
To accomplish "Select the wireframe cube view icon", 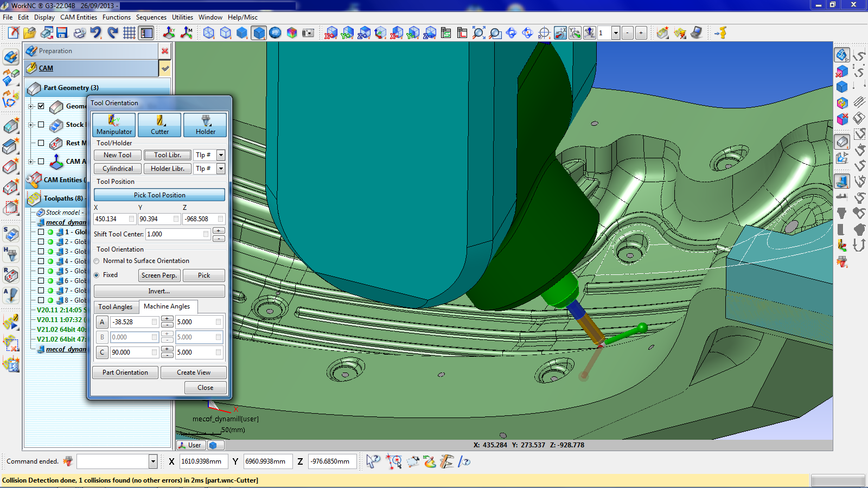I will pos(209,33).
